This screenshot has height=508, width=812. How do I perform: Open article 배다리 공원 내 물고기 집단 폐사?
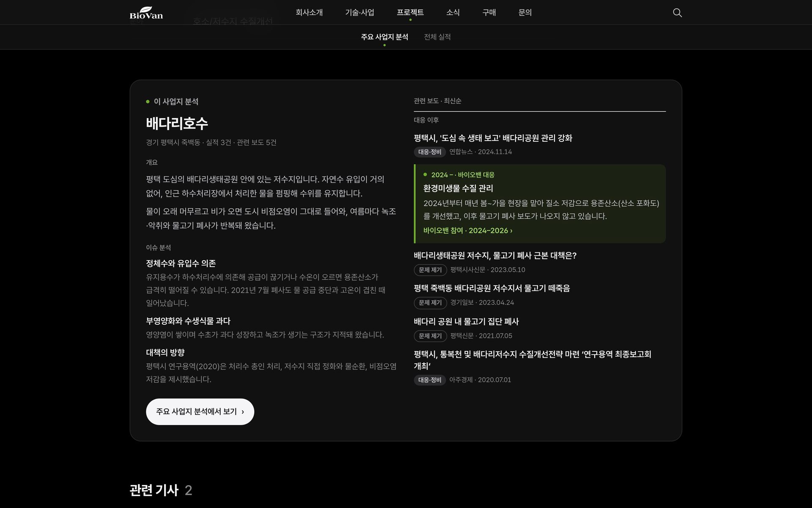coord(466,322)
